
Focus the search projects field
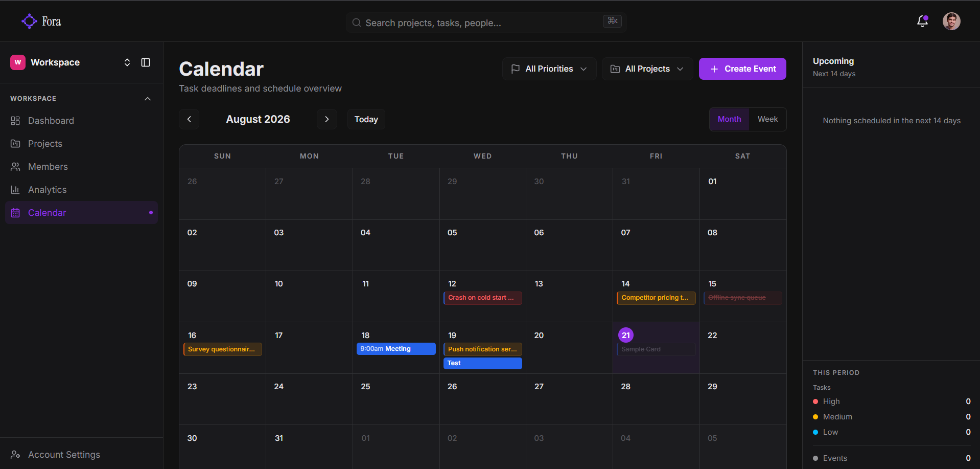pyautogui.click(x=486, y=23)
